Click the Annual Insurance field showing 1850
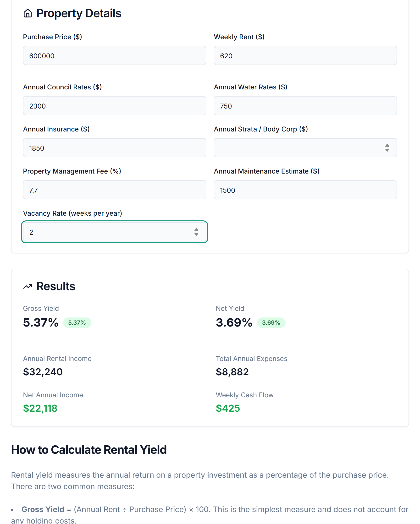The width and height of the screenshot is (420, 524). click(114, 148)
